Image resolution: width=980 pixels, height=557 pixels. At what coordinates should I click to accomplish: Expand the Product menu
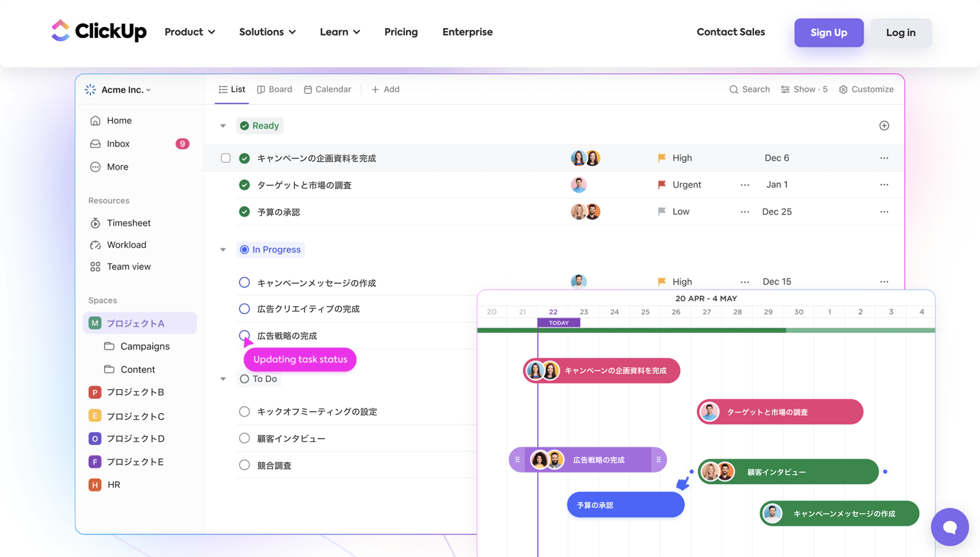[x=190, y=32]
